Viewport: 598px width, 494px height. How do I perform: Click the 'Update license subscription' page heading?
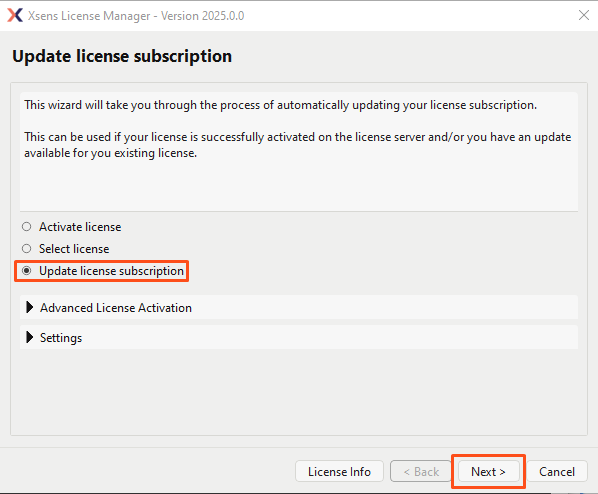[x=122, y=56]
